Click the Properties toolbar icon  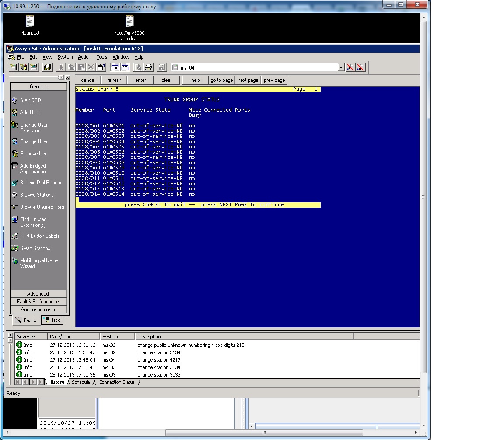coord(101,67)
